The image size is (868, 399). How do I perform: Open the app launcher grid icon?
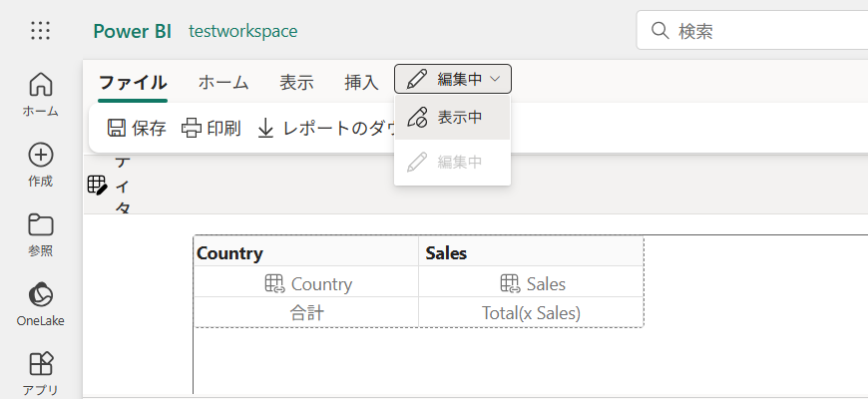[x=41, y=31]
